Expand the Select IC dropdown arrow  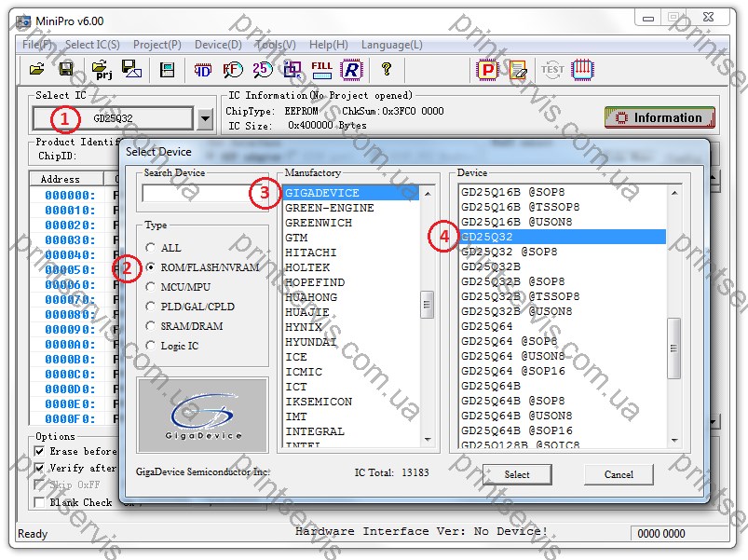pos(205,118)
